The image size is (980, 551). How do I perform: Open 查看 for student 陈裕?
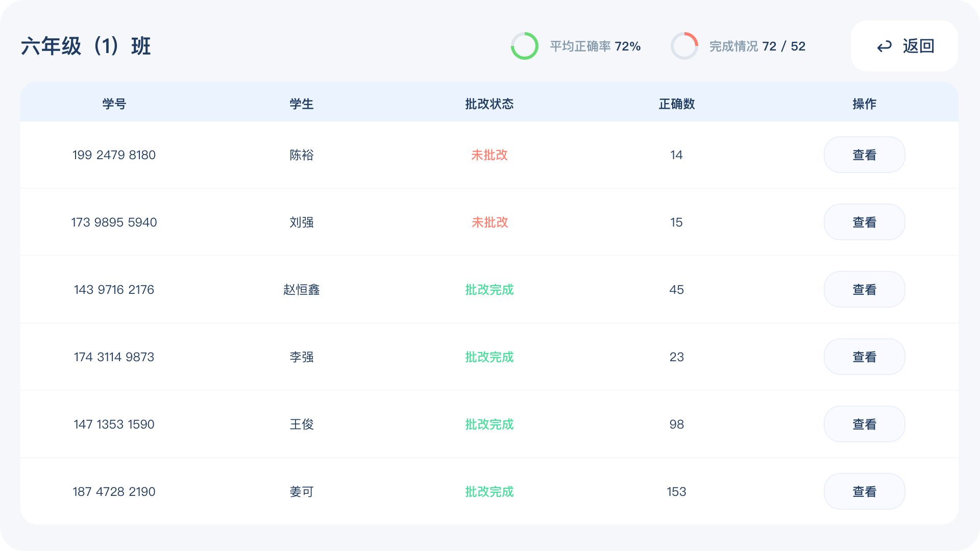tap(864, 155)
